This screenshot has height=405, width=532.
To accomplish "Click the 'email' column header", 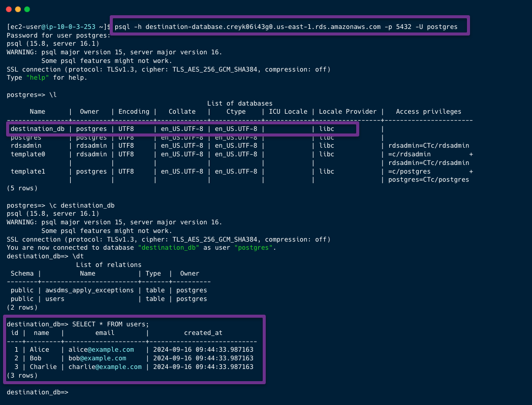I will point(105,333).
